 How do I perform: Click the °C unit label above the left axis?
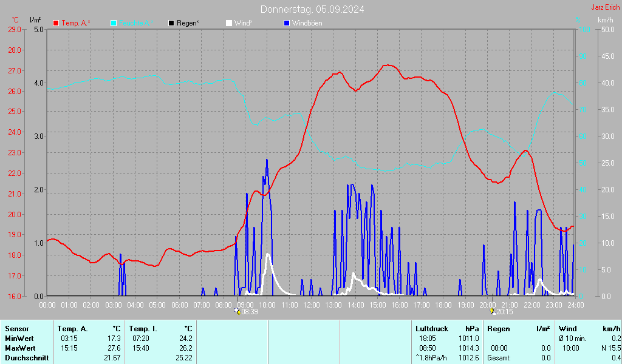click(x=15, y=20)
